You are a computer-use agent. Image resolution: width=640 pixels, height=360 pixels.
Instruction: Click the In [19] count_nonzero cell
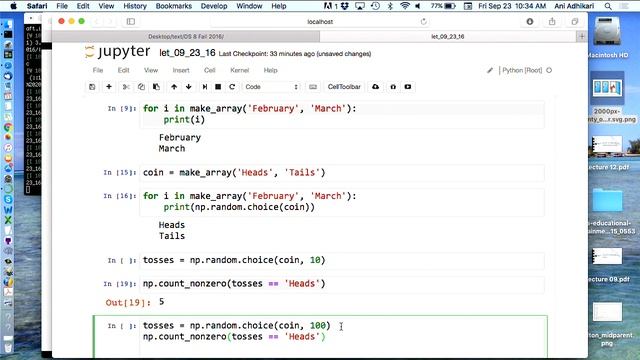click(342, 284)
